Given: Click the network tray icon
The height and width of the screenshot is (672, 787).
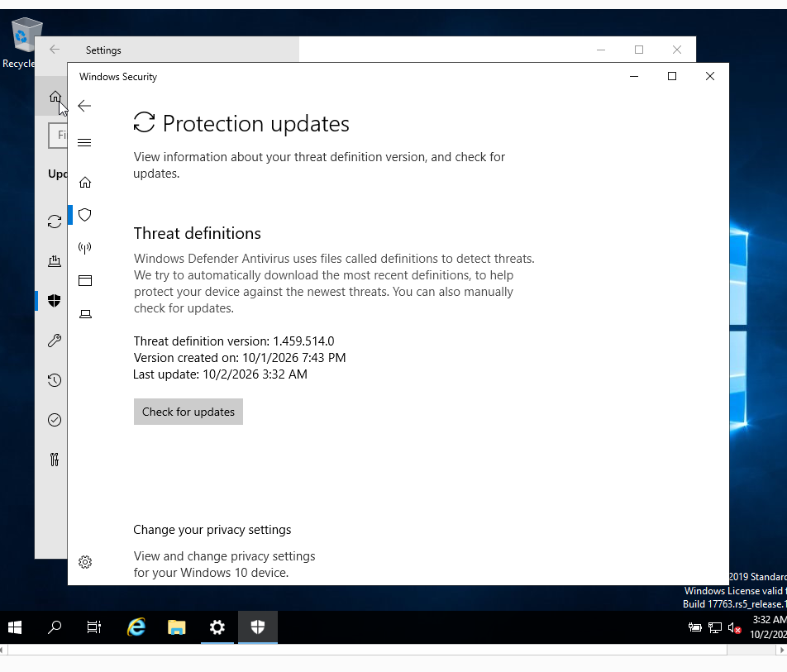Looking at the screenshot, I should click(x=715, y=628).
